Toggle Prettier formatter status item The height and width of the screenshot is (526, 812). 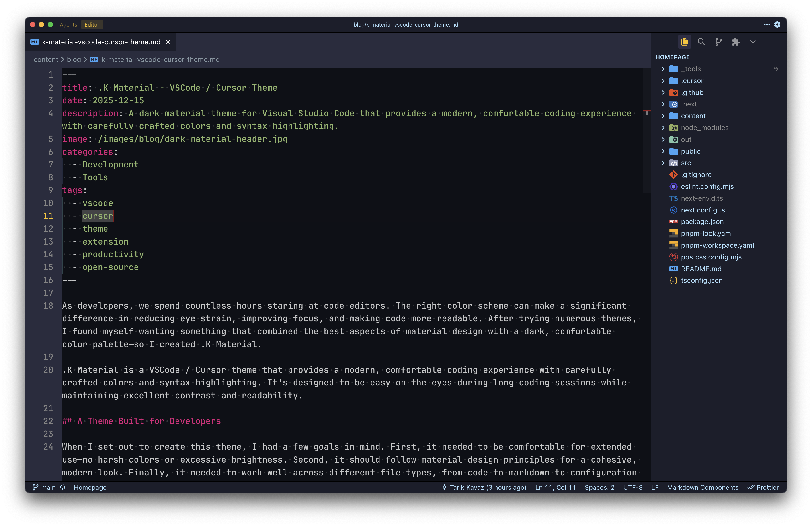(763, 487)
